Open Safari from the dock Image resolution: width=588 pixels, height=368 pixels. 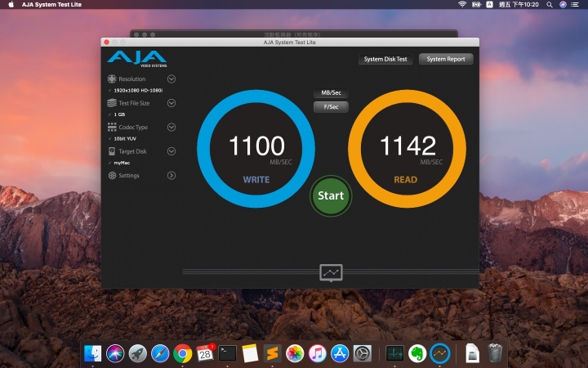pyautogui.click(x=160, y=353)
